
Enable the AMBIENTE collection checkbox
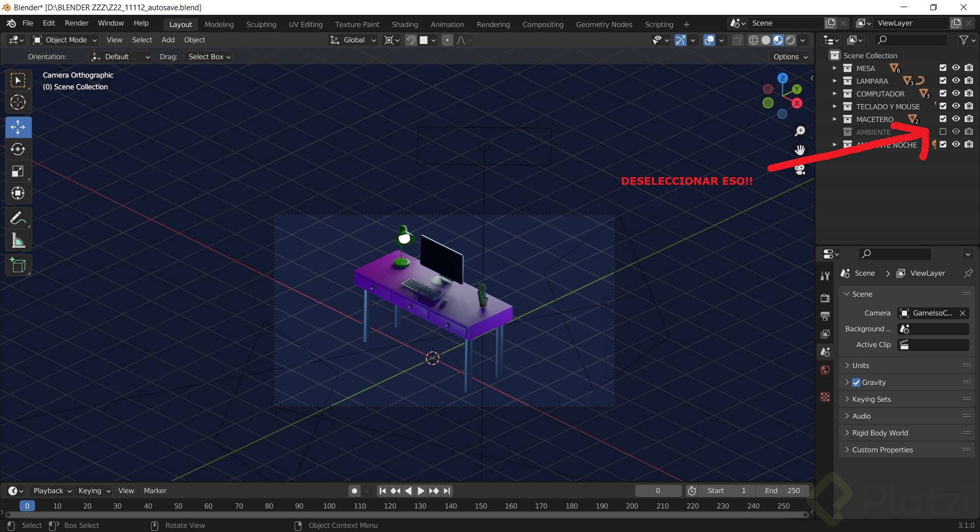pos(943,132)
